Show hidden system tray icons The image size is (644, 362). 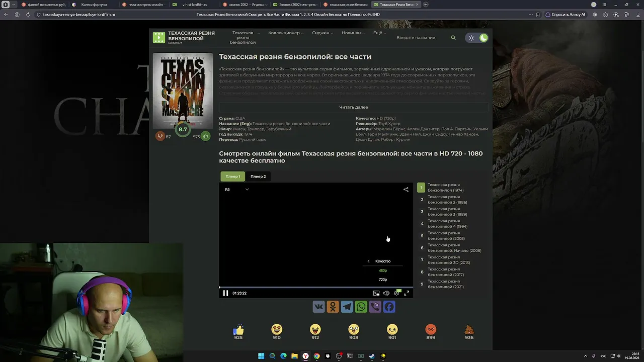coord(585,356)
